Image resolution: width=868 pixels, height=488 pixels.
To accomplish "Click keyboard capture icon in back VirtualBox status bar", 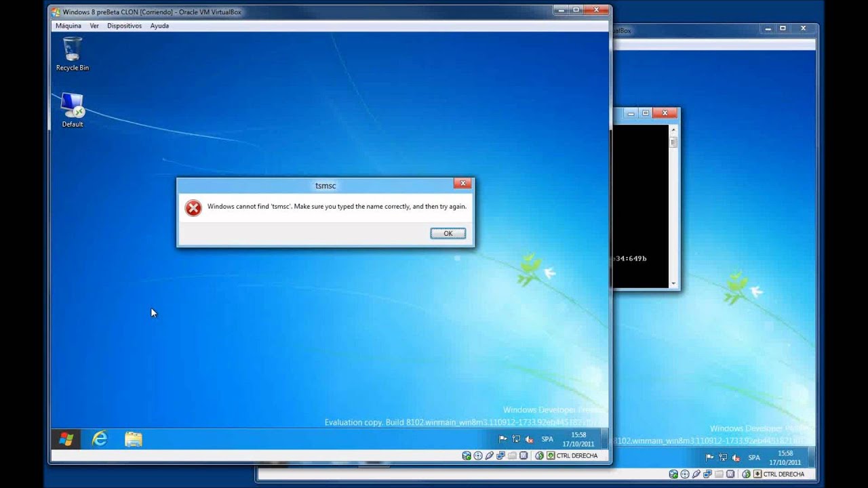I will 757,474.
